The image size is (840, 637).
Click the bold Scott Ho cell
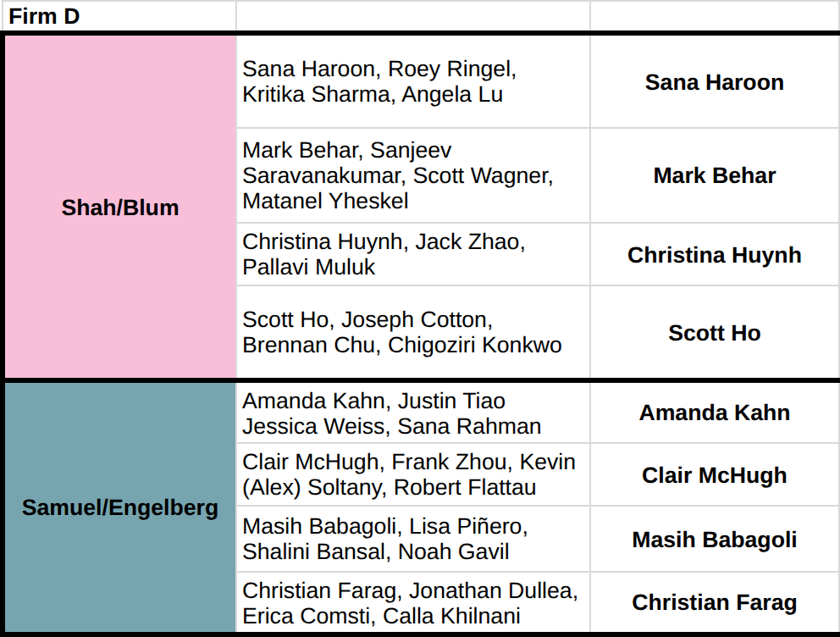pos(715,332)
